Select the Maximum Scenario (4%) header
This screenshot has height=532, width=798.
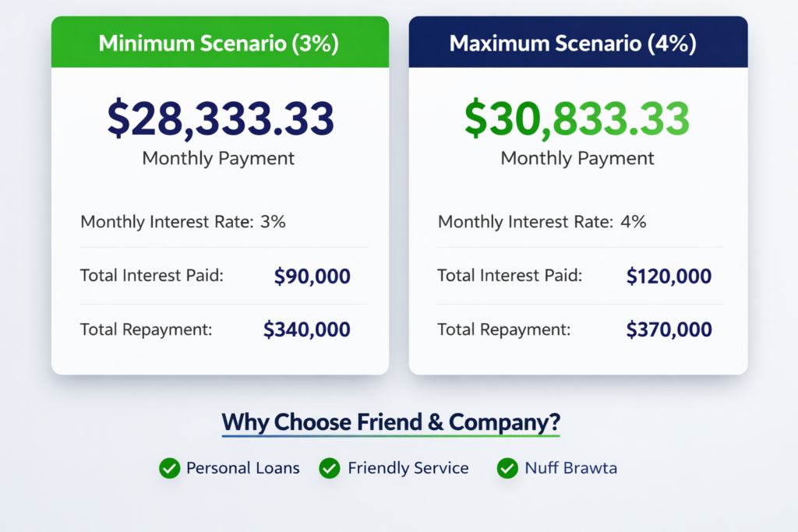[x=577, y=43]
